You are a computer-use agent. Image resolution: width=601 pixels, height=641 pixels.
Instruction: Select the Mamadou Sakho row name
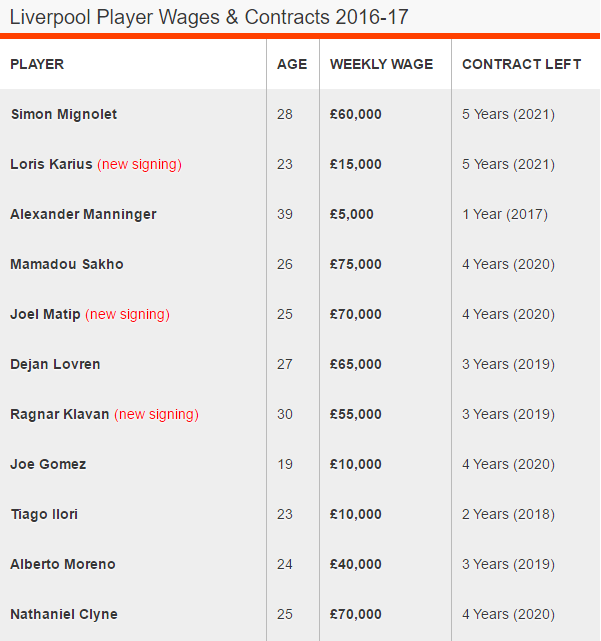[67, 264]
